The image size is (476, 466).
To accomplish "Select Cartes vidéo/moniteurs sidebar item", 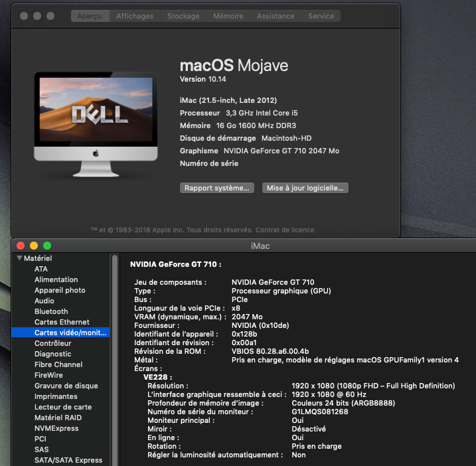I will pyautogui.click(x=60, y=333).
